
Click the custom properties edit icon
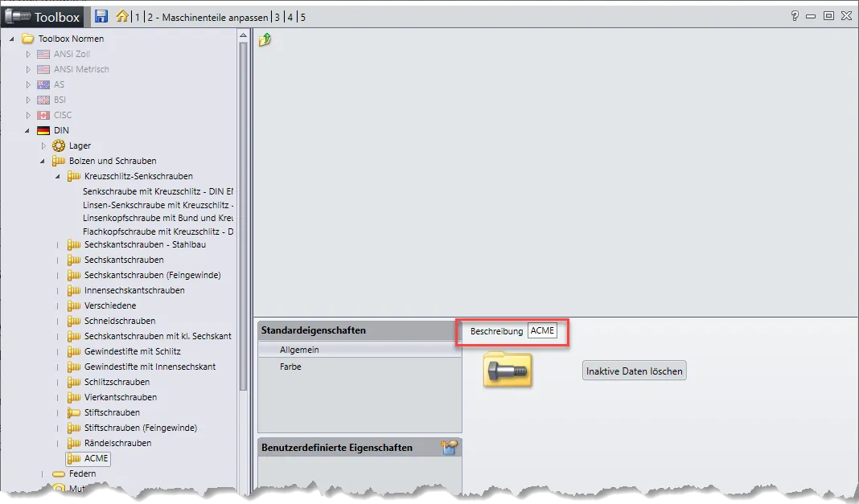click(x=450, y=448)
